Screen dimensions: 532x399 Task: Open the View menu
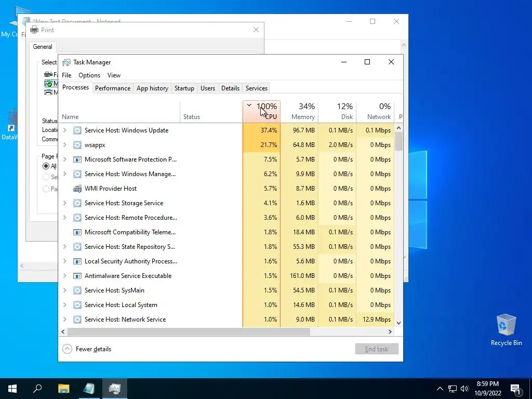point(114,75)
